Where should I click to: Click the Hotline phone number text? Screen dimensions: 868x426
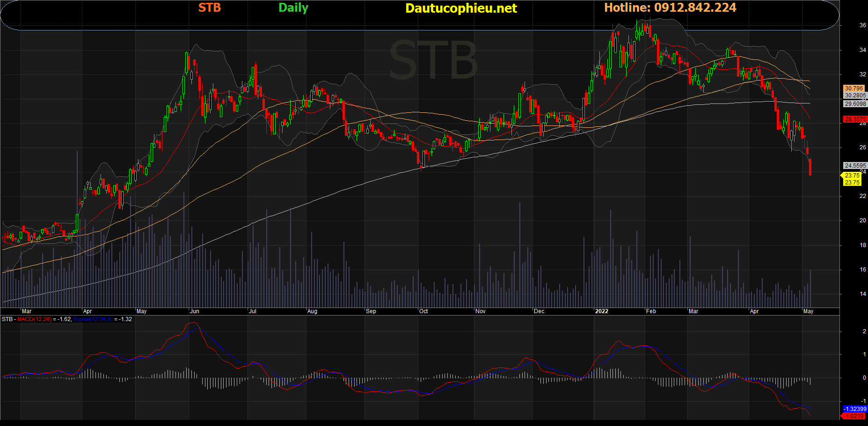pos(670,8)
